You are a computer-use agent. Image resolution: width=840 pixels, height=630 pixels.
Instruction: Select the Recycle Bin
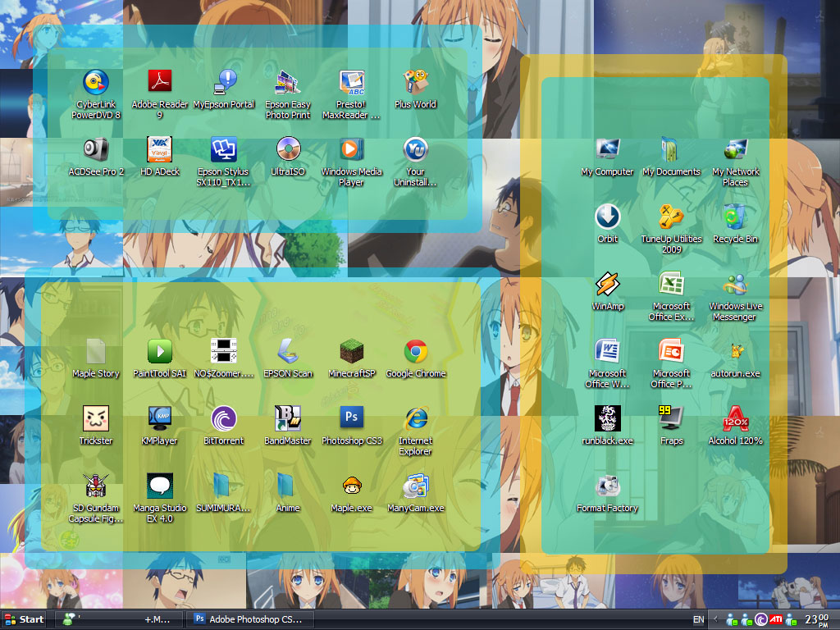736,217
